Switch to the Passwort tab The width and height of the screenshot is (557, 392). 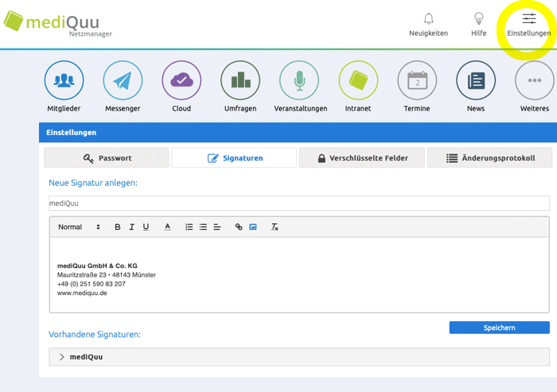(107, 158)
